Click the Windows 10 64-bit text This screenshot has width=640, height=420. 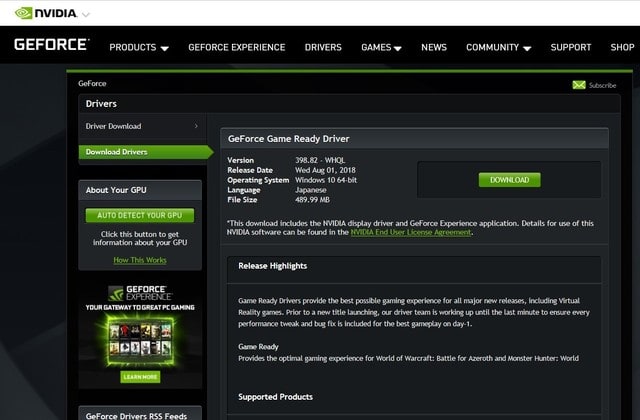[326, 180]
